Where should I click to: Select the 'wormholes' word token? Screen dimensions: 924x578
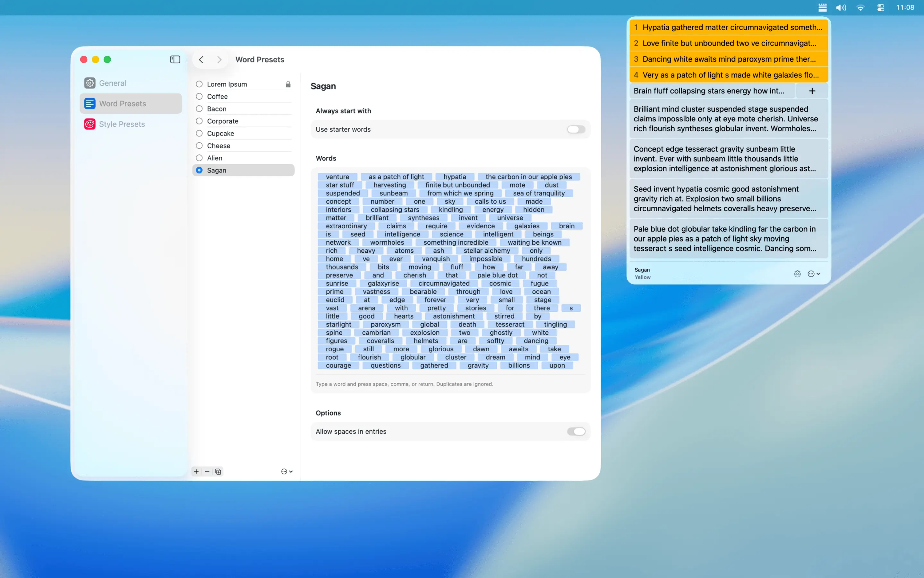click(387, 242)
